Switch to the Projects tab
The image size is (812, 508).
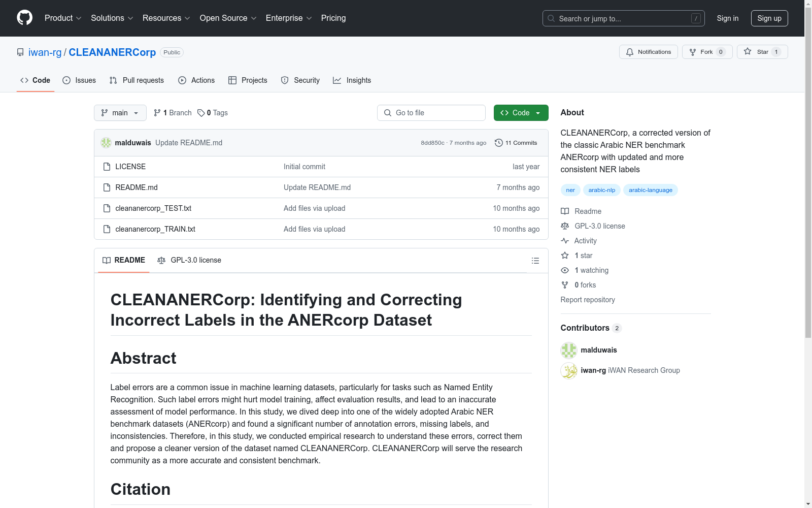248,80
